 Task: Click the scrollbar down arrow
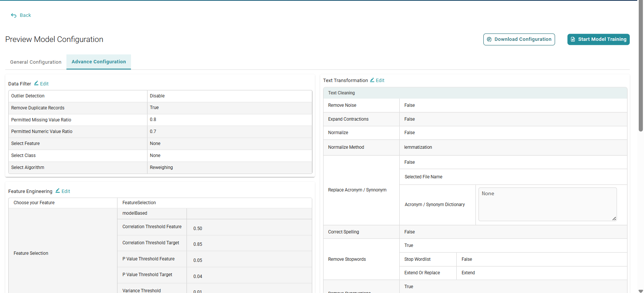[641, 290]
